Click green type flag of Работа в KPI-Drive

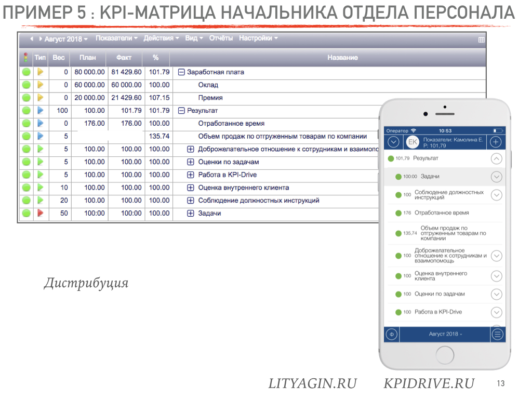click(x=41, y=175)
